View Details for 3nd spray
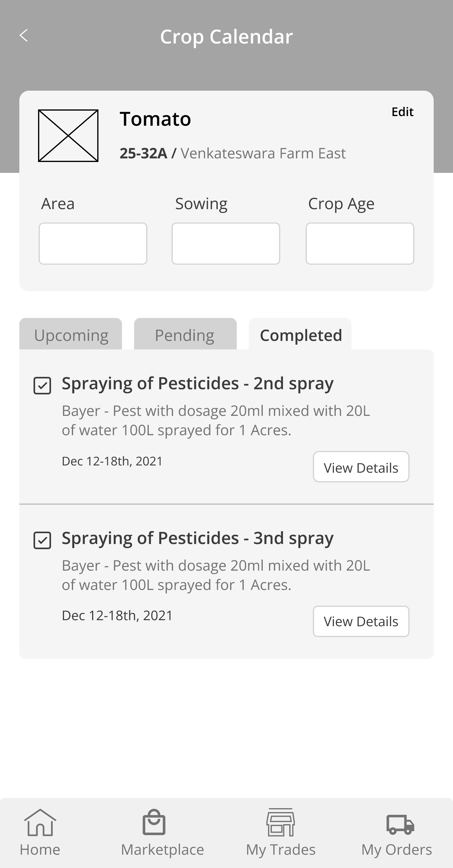The height and width of the screenshot is (868, 453). point(361,621)
